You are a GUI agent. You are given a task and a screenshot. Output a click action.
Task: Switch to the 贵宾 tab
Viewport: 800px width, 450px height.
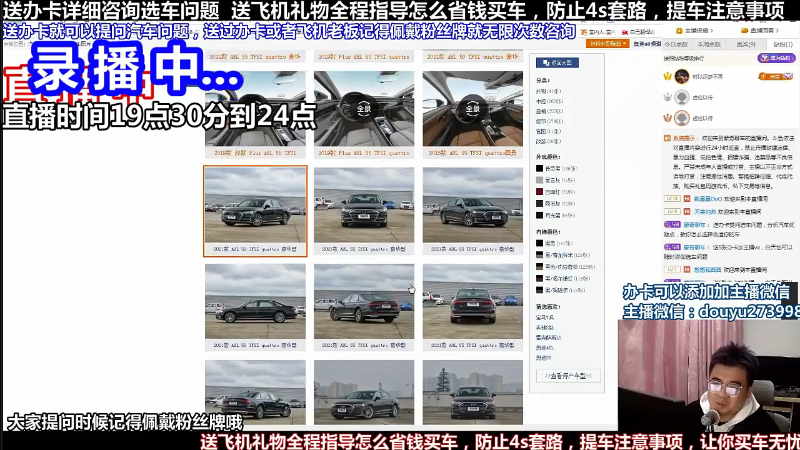(x=745, y=45)
